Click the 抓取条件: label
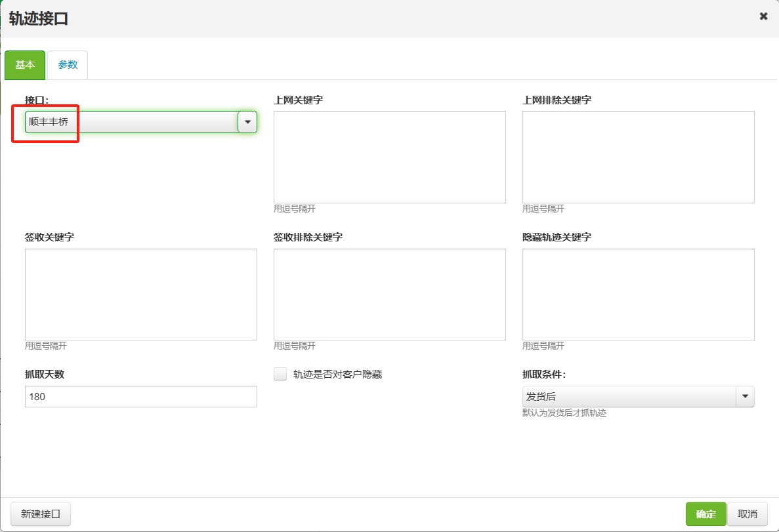Screen dimensions: 779x532 544,375
